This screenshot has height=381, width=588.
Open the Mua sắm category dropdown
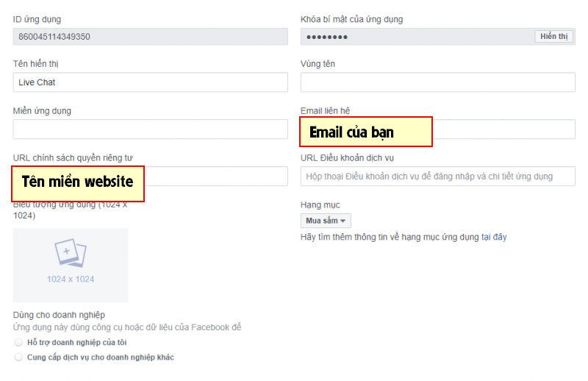pos(326,221)
